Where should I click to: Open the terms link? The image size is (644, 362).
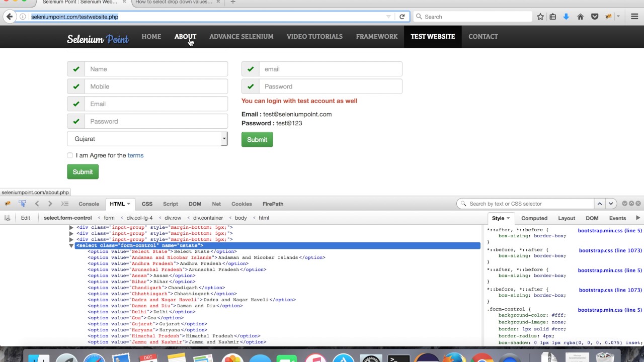135,155
